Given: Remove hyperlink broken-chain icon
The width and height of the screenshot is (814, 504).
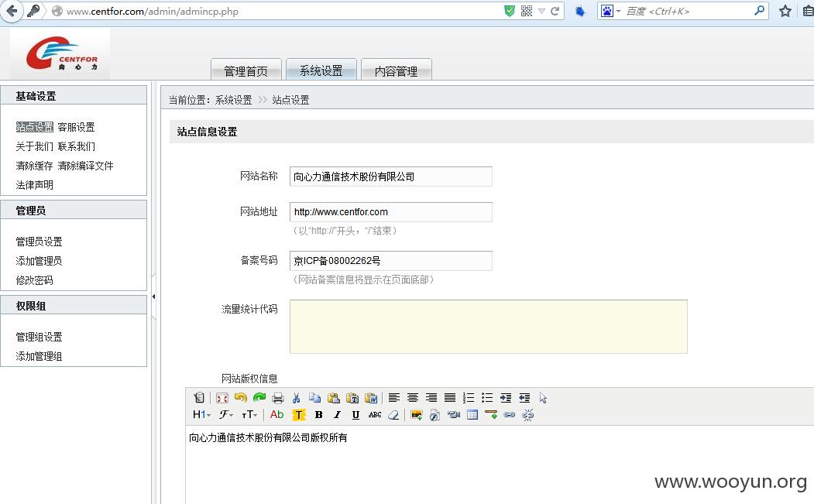Looking at the screenshot, I should 528,415.
